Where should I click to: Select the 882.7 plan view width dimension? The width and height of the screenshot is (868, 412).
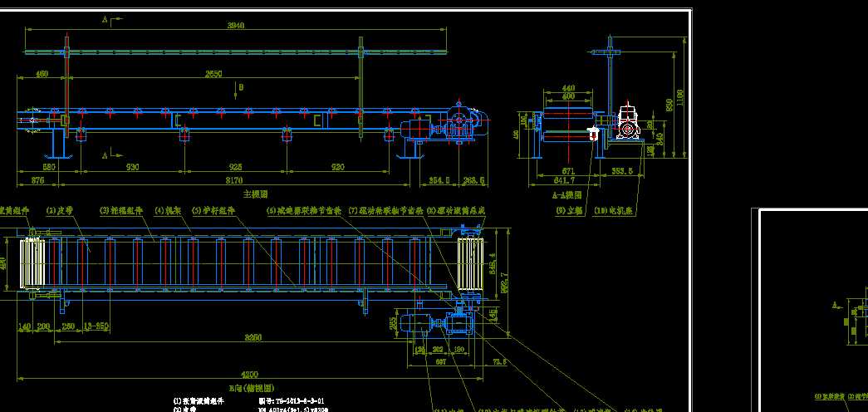pyautogui.click(x=503, y=282)
